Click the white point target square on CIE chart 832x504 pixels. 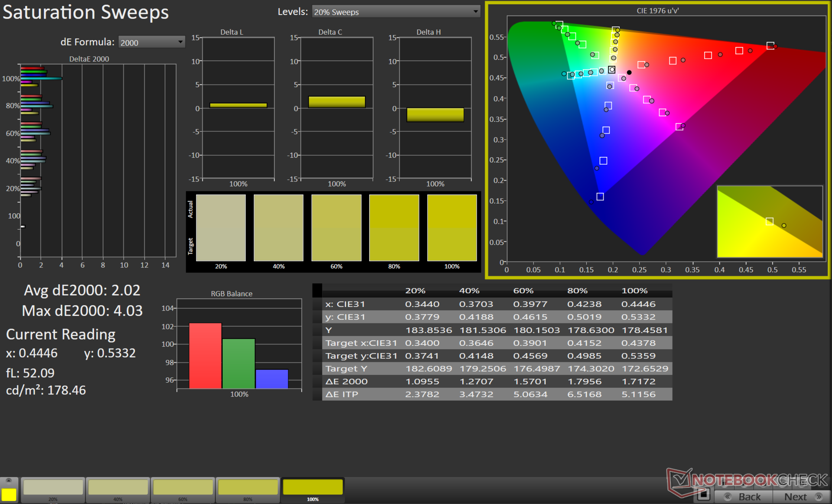[x=611, y=69]
